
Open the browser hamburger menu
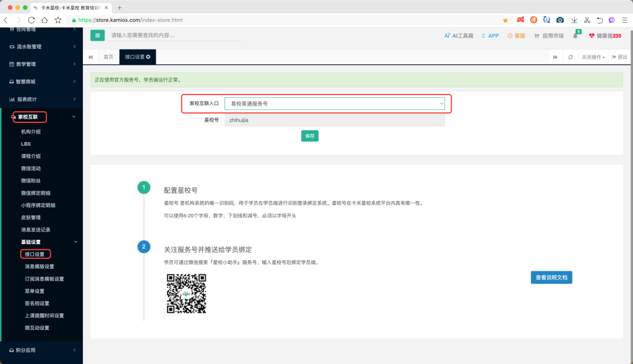(x=624, y=20)
